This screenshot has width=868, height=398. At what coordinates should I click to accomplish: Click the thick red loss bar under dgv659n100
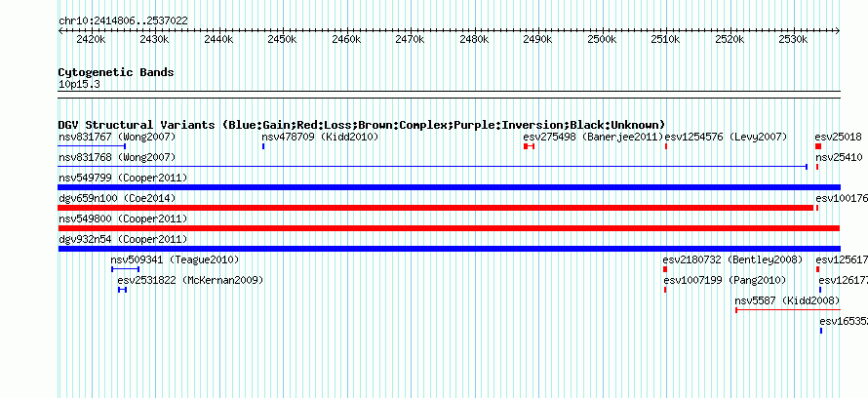tap(436, 208)
